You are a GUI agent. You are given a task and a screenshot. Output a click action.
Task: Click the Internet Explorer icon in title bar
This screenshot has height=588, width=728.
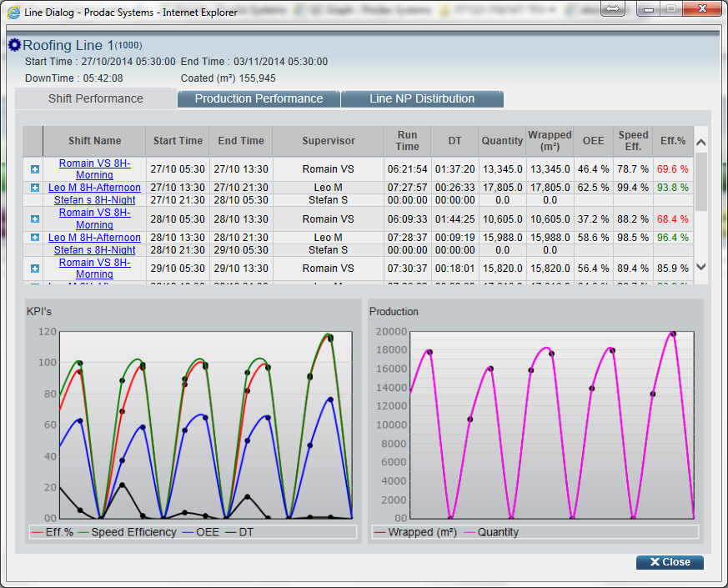pos(14,13)
